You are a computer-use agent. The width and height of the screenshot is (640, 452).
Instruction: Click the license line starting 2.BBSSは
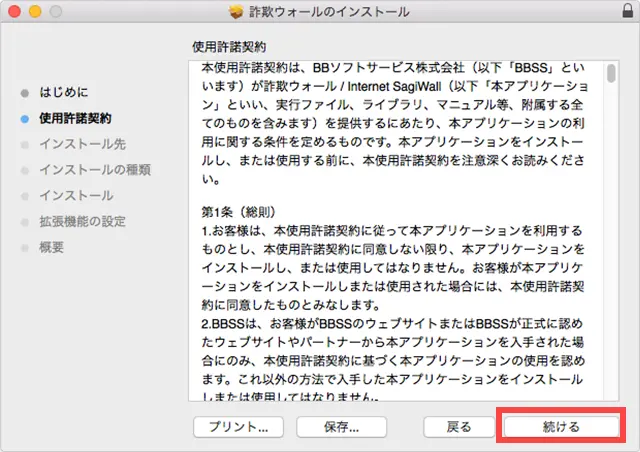click(x=392, y=324)
